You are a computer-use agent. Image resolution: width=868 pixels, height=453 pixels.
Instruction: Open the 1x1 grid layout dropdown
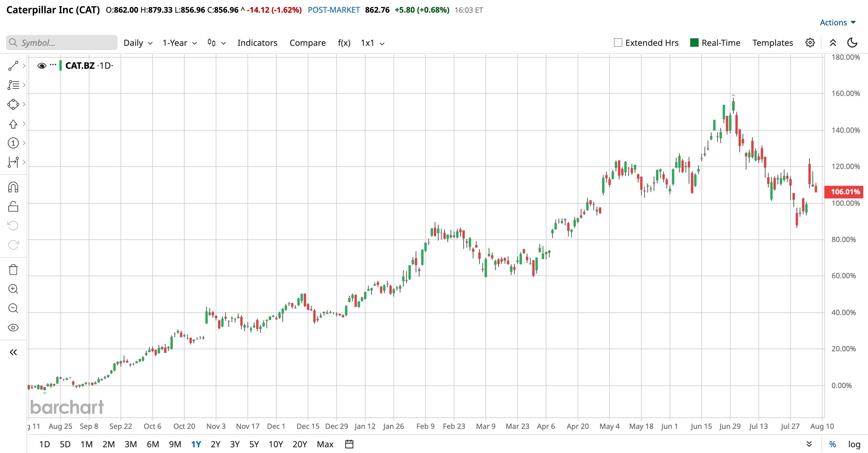click(x=372, y=43)
